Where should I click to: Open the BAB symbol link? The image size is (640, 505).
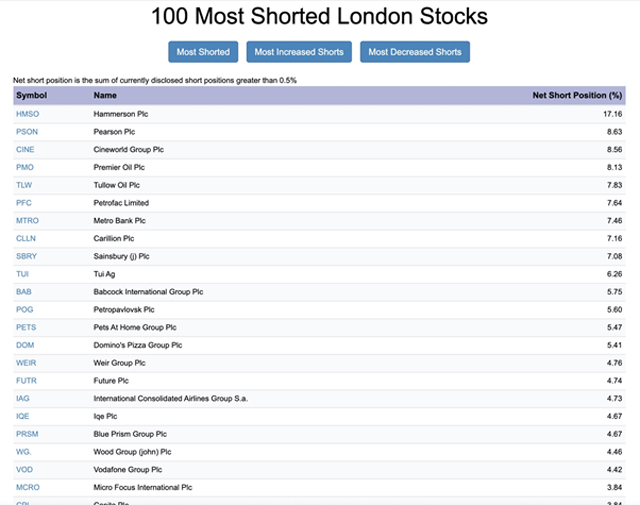[x=24, y=292]
